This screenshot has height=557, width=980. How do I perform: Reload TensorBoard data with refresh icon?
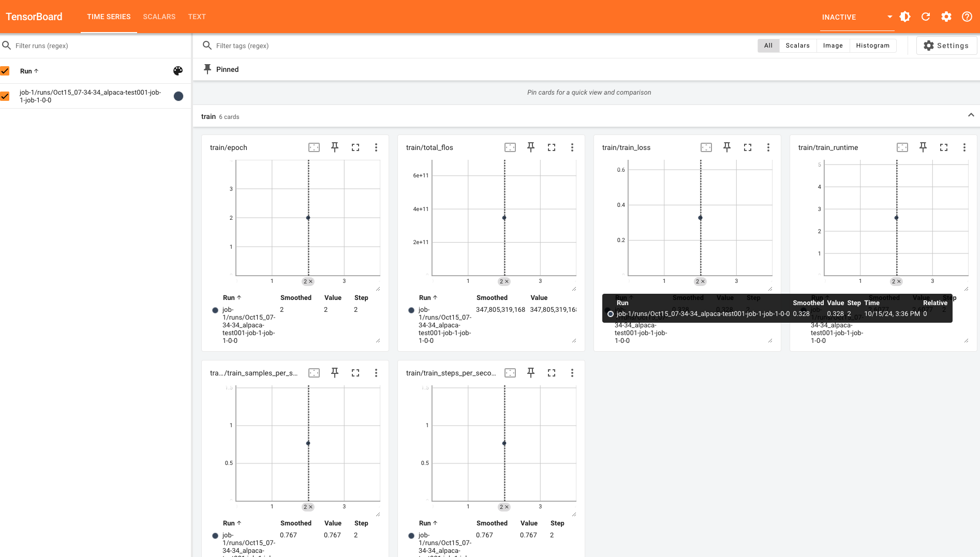[926, 17]
